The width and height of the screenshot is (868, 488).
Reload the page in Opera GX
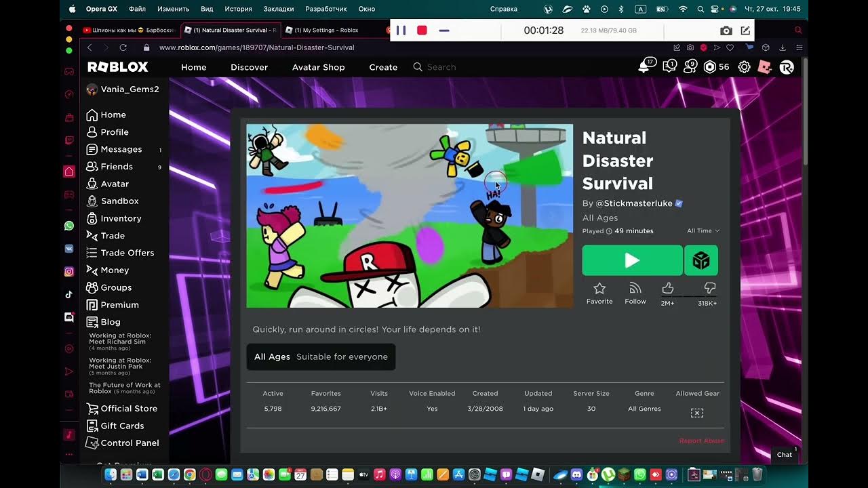(x=123, y=47)
